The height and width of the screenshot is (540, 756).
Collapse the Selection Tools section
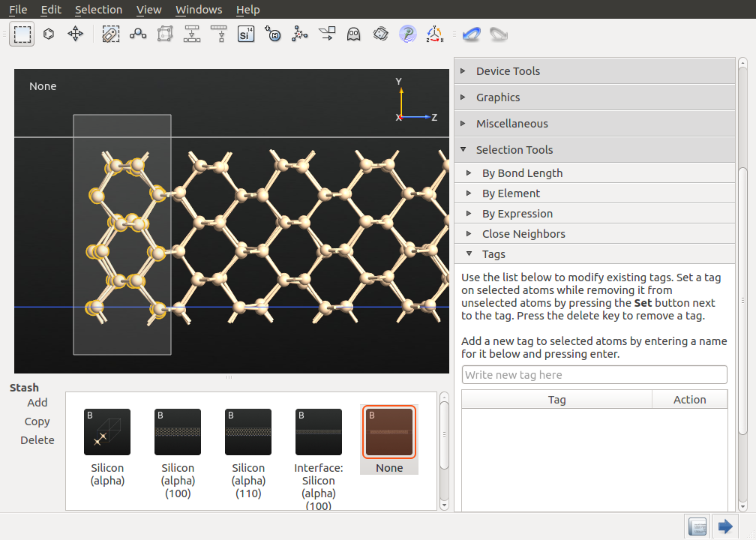[595, 150]
